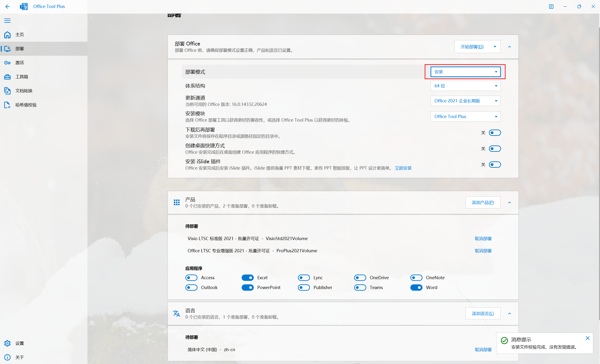
Task: Click the toolbox icon beside 工具箱
Action: coord(7,77)
